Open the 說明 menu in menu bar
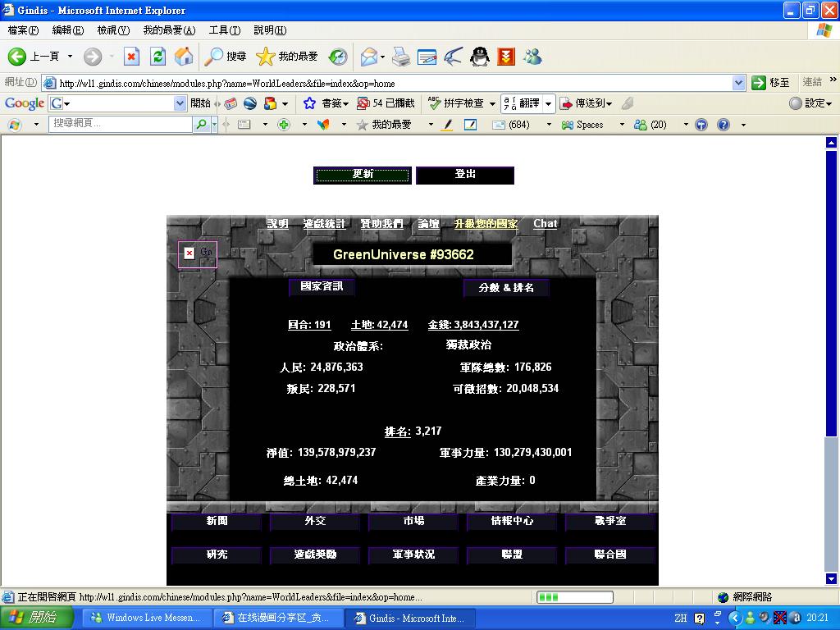The image size is (840, 630). (270, 30)
